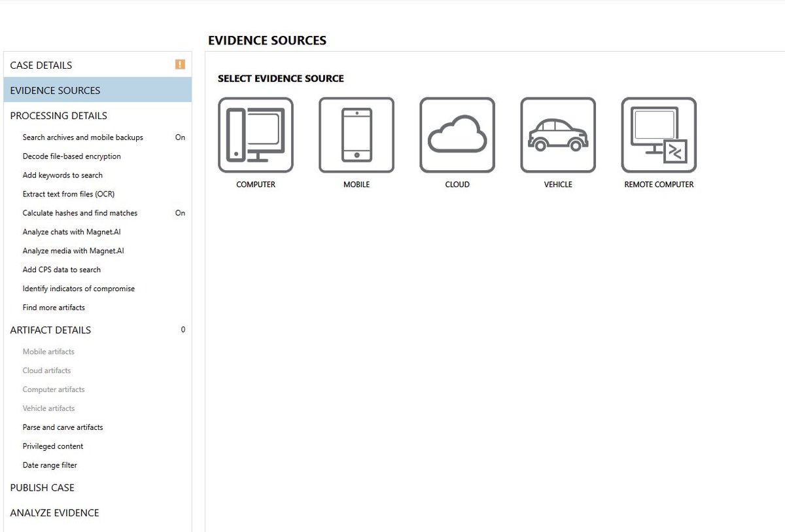The height and width of the screenshot is (532, 785).
Task: Open Date range filter option
Action: click(50, 465)
